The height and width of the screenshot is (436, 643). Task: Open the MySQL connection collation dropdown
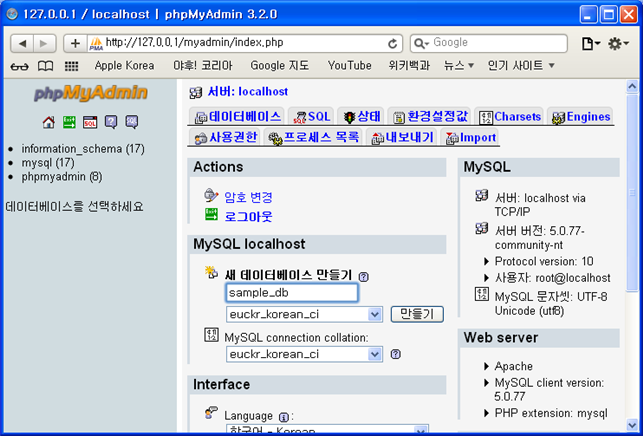(x=305, y=354)
